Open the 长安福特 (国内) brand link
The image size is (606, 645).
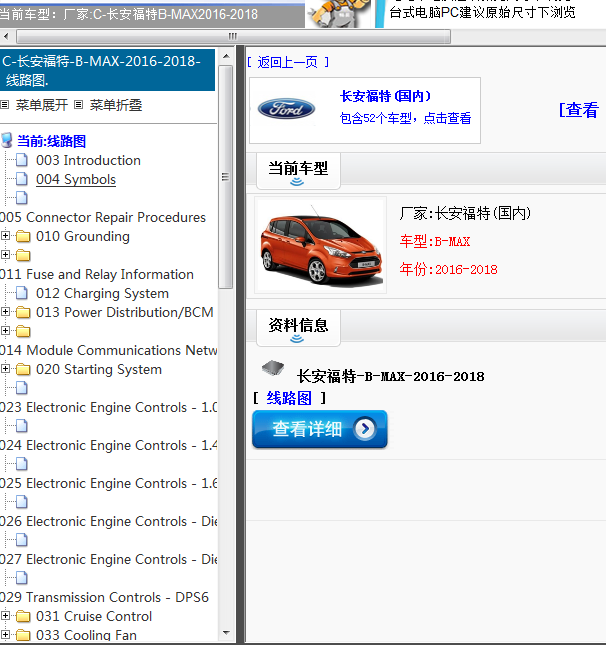tap(385, 96)
